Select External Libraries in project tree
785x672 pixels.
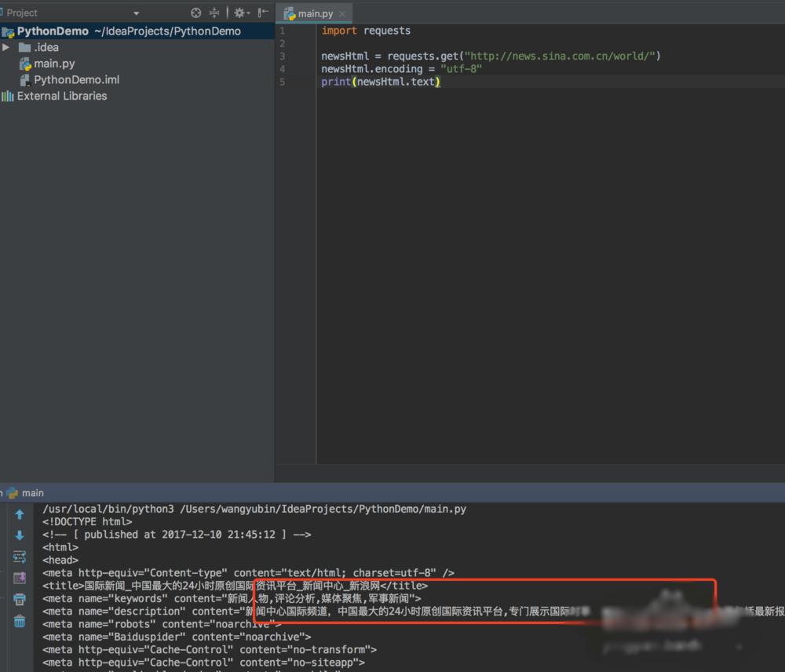(61, 97)
